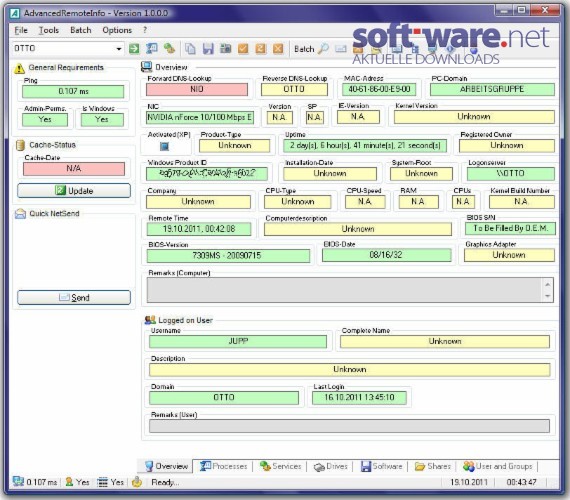Screen dimensions: 570x500
Task: Switch to the Software tab
Action: click(381, 466)
